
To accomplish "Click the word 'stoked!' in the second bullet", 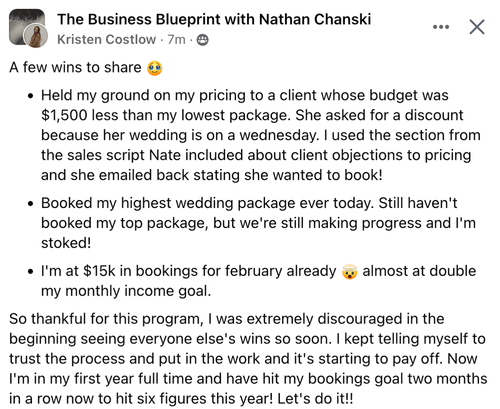I will pyautogui.click(x=66, y=243).
